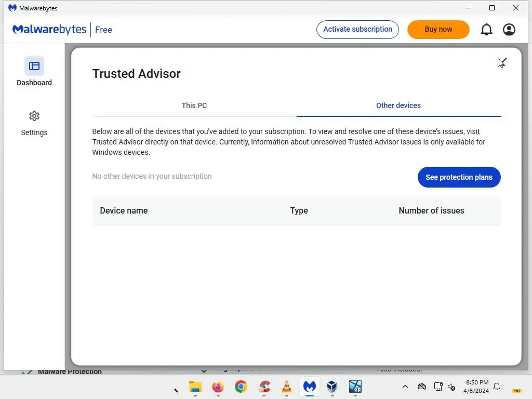Open the clock showing 8:50 PM
Viewport: 532px width, 399px height.
(476, 387)
